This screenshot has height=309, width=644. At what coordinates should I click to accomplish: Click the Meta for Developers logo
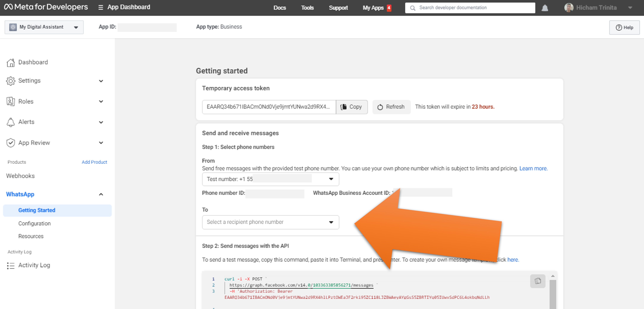click(46, 7)
